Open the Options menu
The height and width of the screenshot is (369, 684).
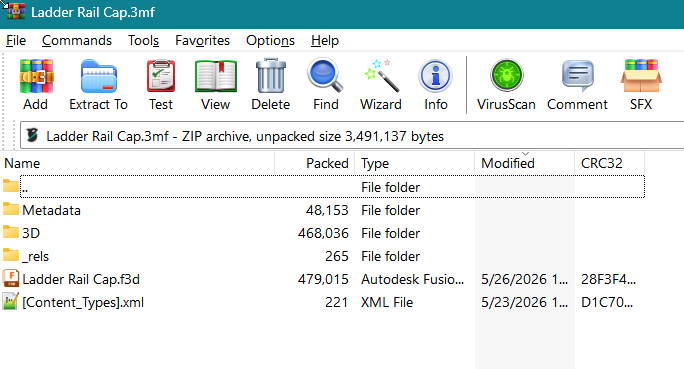click(270, 41)
